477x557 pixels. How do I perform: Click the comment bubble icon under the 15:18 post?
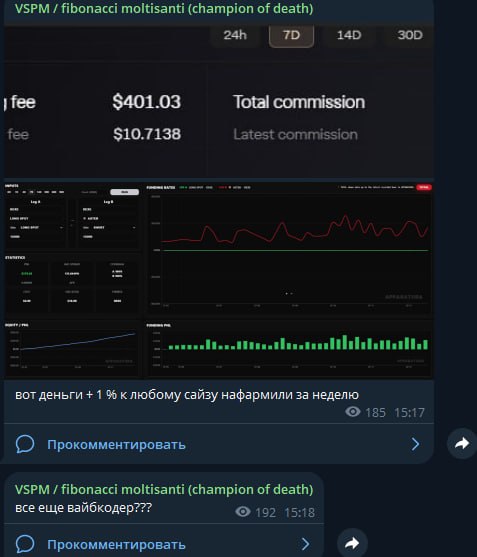point(25,544)
